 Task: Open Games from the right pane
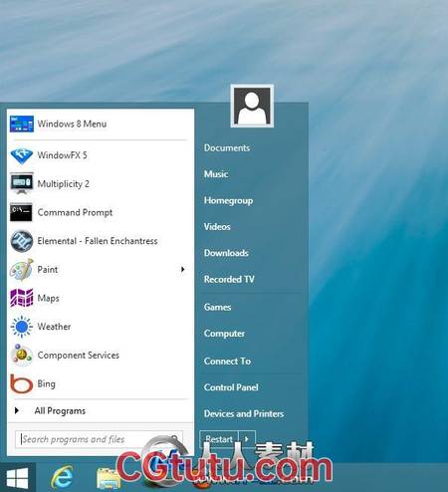(x=217, y=307)
